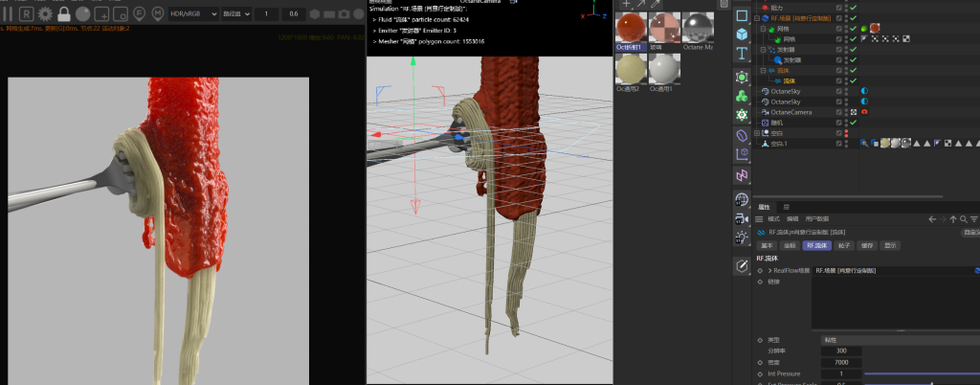This screenshot has width=980, height=385.
Task: Open the 基本 basic tab
Action: click(x=767, y=245)
